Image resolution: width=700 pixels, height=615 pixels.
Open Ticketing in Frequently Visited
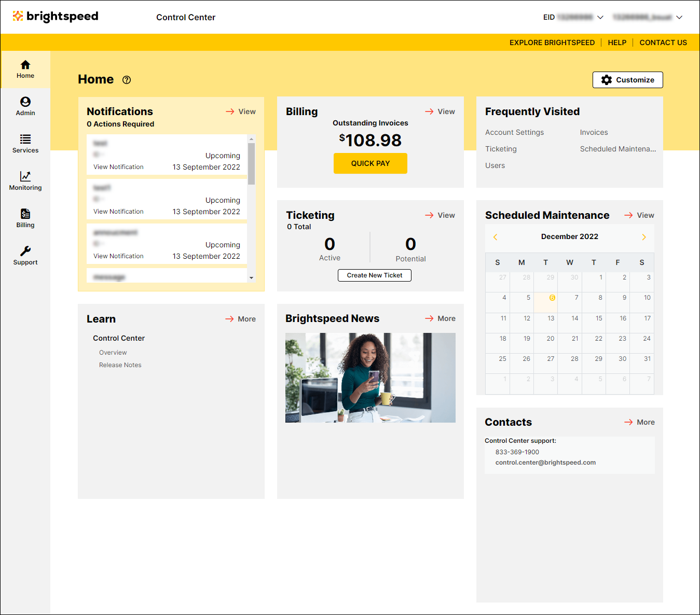click(x=501, y=149)
